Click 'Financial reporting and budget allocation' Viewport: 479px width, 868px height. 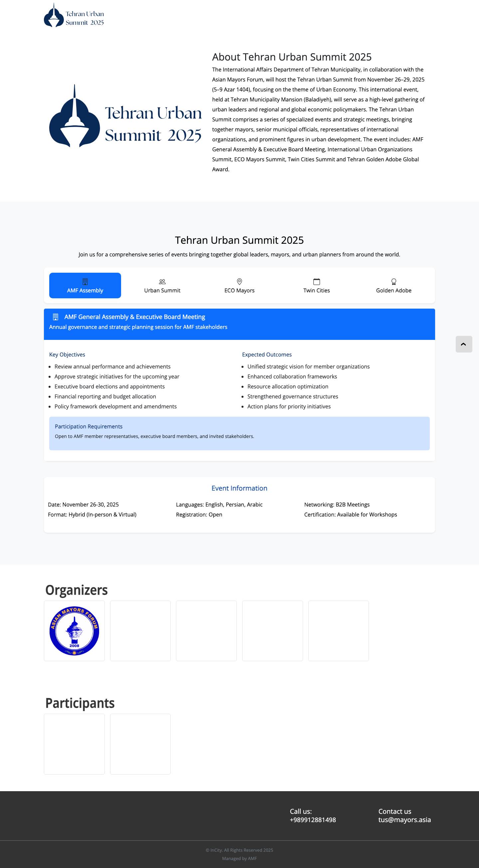coord(105,397)
